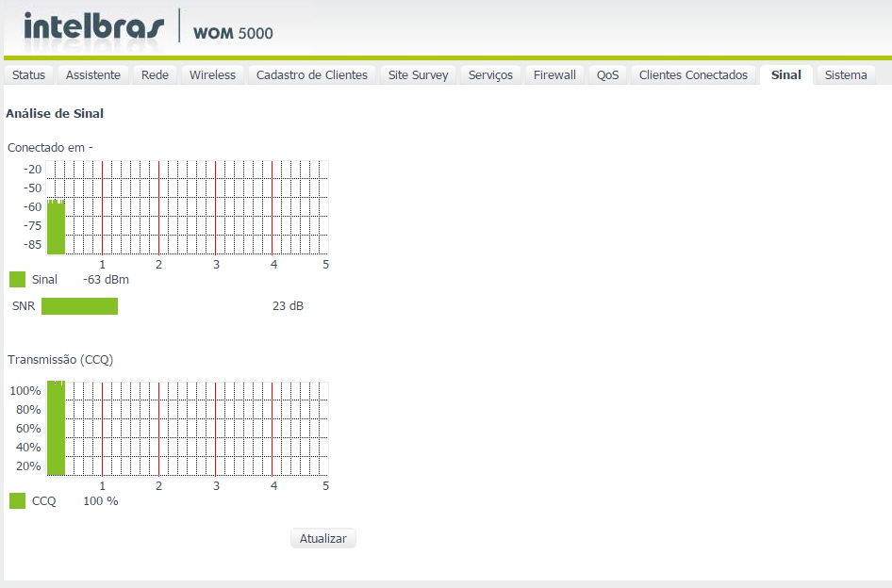This screenshot has width=892, height=588.
Task: Click the green bar in signal chart
Action: pos(56,227)
